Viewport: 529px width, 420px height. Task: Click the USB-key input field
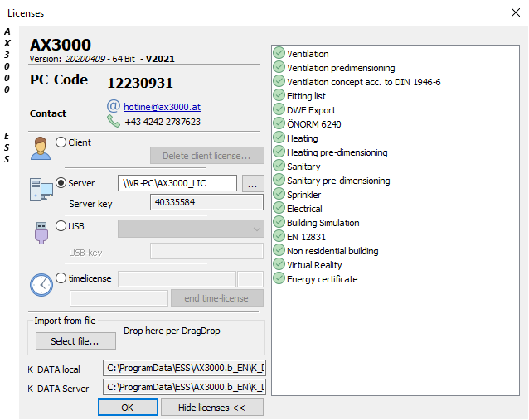click(x=206, y=251)
